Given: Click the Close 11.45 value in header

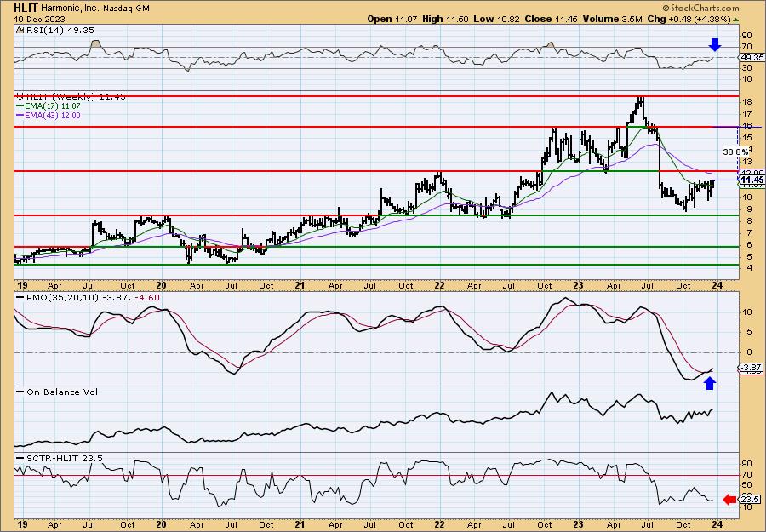Looking at the screenshot, I should [x=551, y=19].
